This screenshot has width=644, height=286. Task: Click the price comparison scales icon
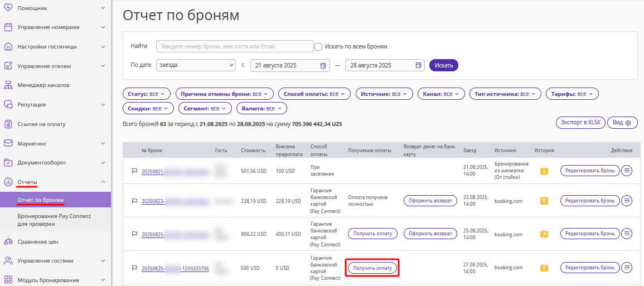point(8,241)
